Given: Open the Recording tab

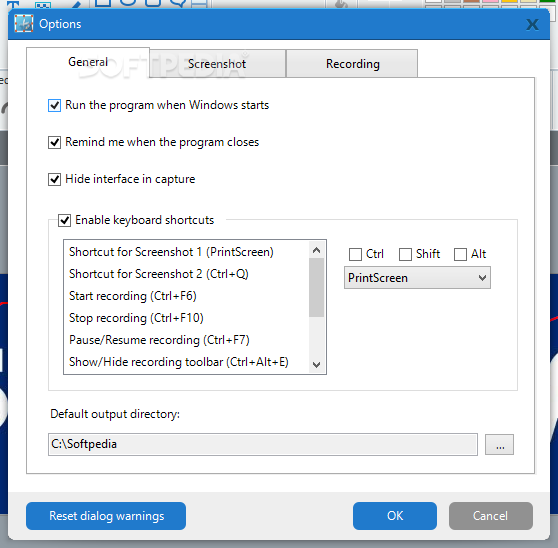Looking at the screenshot, I should coord(352,64).
